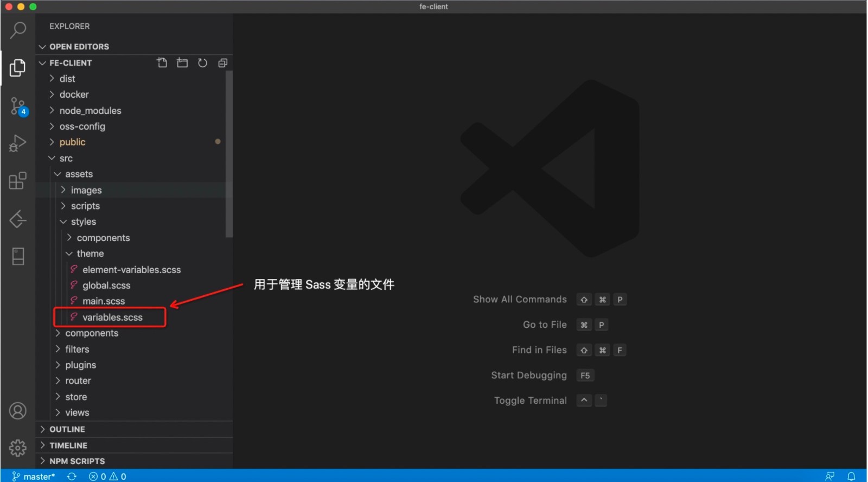Click the Explorer tree scrollbar
868x482 pixels.
[x=229, y=155]
